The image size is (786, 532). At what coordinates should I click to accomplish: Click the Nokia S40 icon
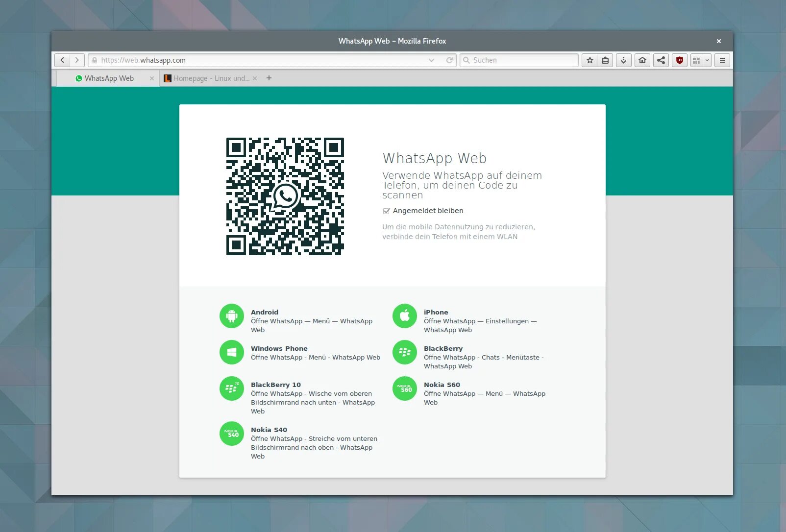232,434
